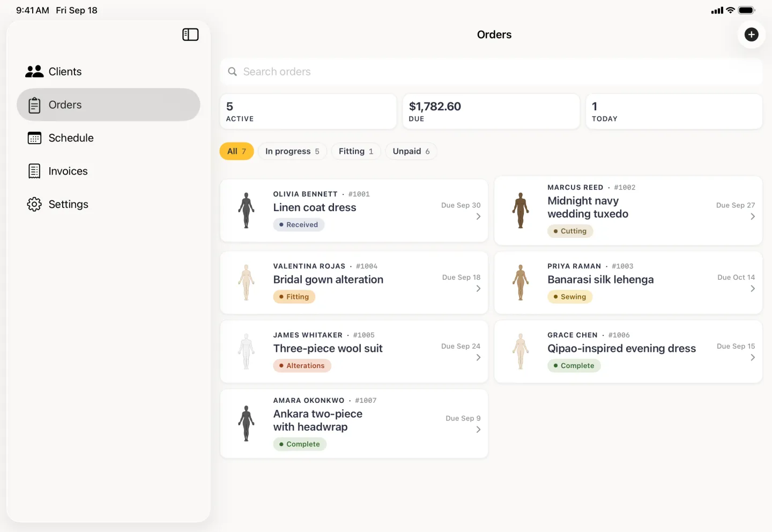Click James Whitaker's mannequin figure
The height and width of the screenshot is (532, 772).
pyautogui.click(x=246, y=351)
